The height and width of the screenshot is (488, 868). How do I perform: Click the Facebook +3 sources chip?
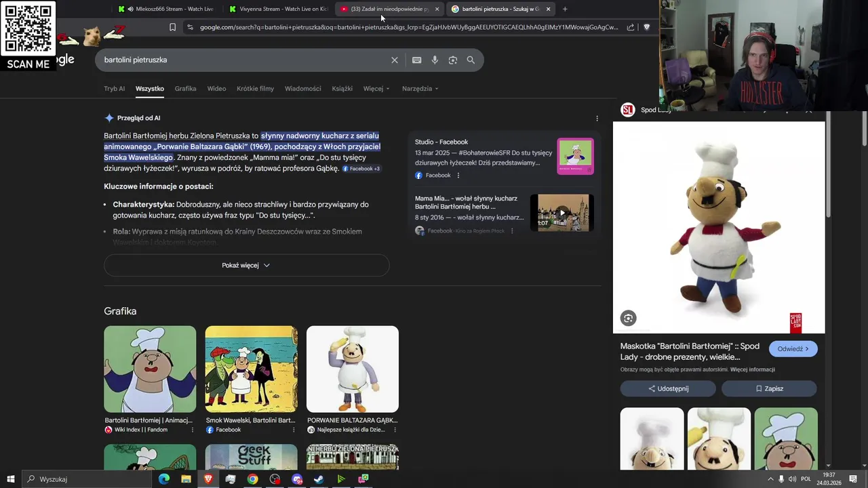click(361, 169)
